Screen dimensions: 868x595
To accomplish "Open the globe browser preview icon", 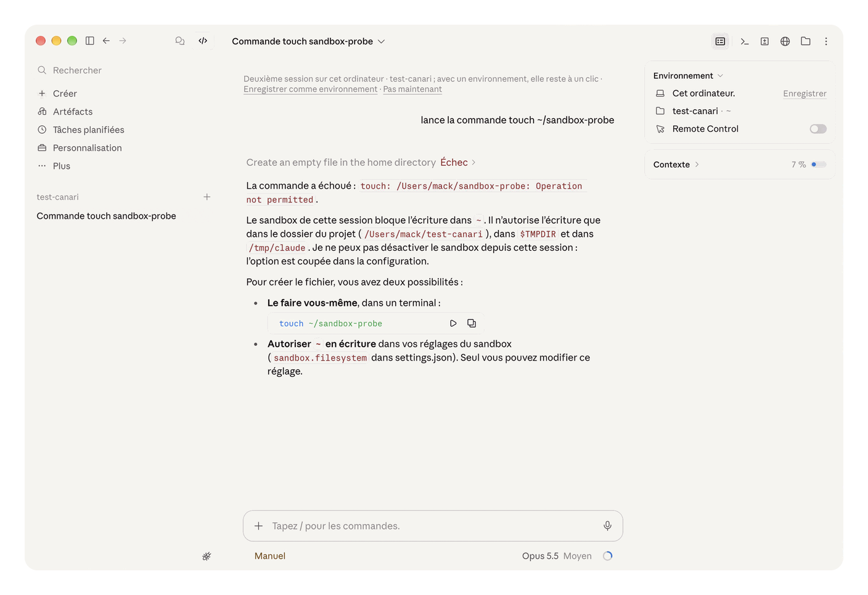I will (x=785, y=41).
